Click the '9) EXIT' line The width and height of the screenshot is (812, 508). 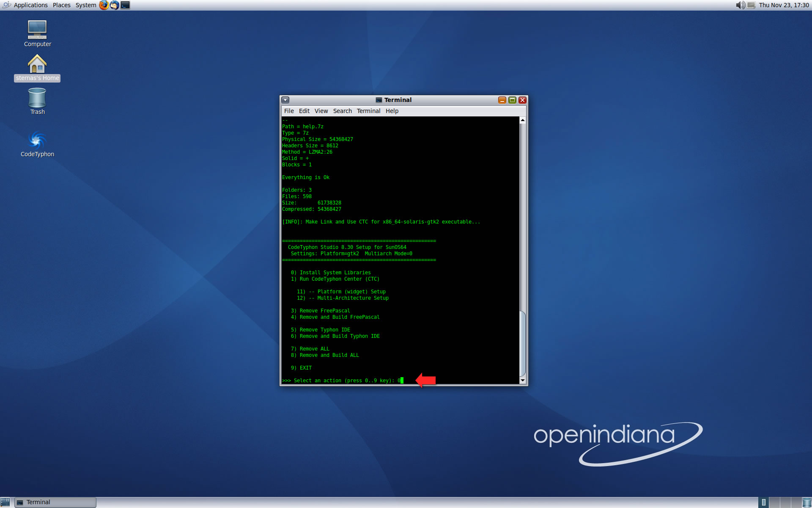tap(301, 368)
